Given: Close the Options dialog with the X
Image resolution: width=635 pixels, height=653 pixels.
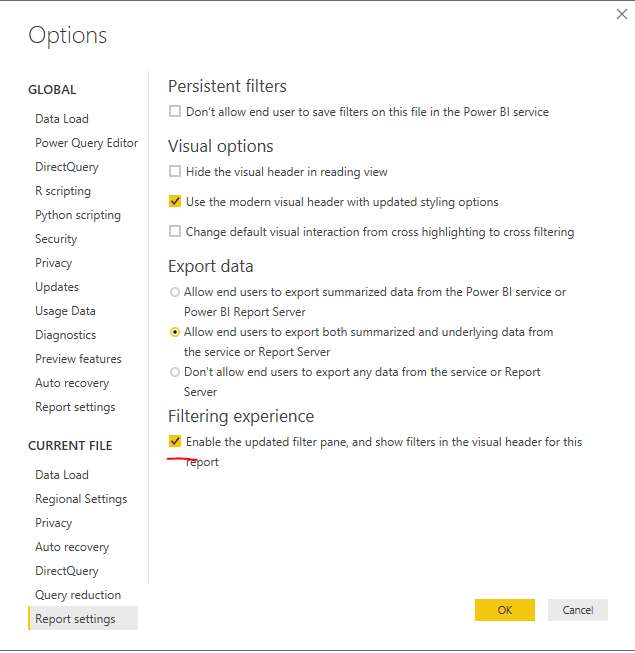Looking at the screenshot, I should [622, 14].
